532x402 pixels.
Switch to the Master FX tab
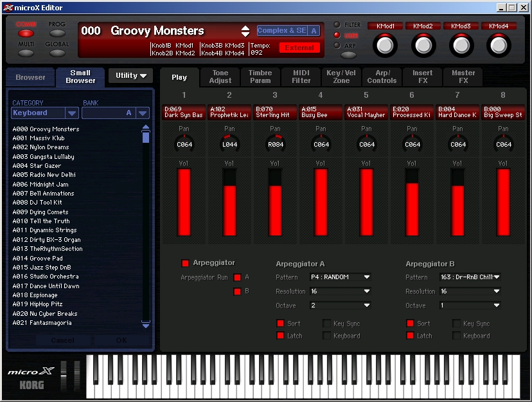pos(463,77)
